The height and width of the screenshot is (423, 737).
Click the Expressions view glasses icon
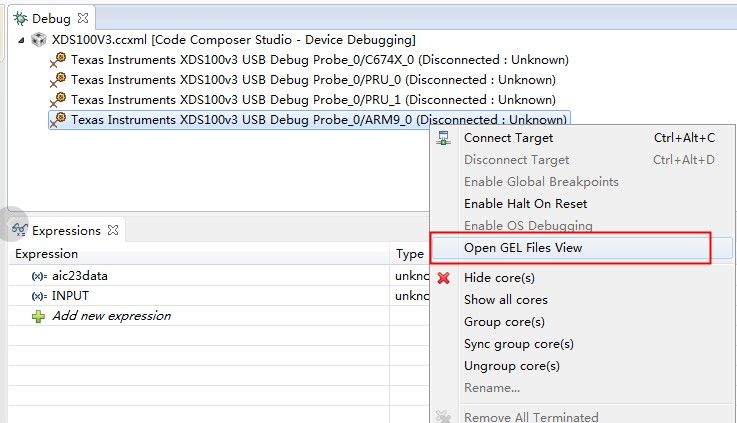click(x=20, y=230)
